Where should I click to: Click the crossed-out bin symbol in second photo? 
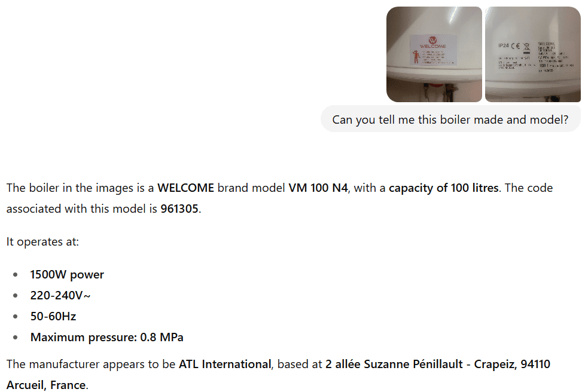point(526,47)
